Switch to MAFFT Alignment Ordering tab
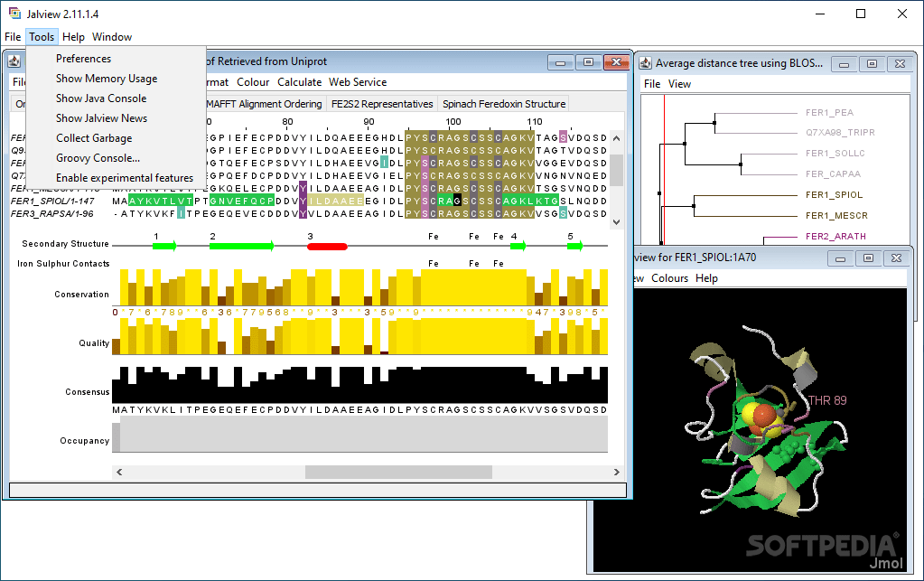Viewport: 924px width, 581px height. [264, 104]
